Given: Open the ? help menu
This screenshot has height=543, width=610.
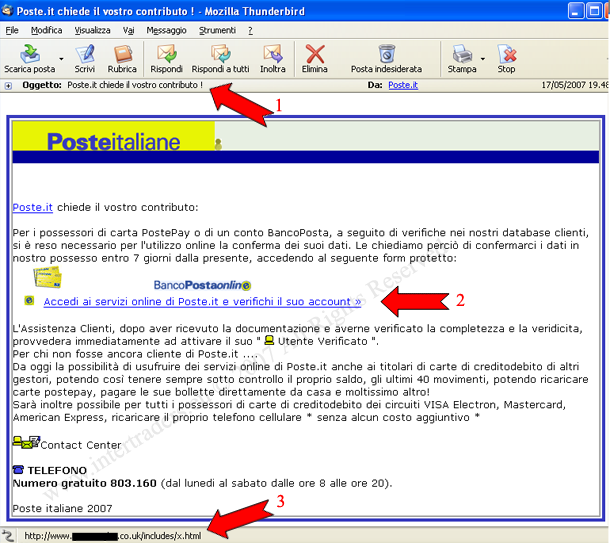Looking at the screenshot, I should (x=250, y=30).
